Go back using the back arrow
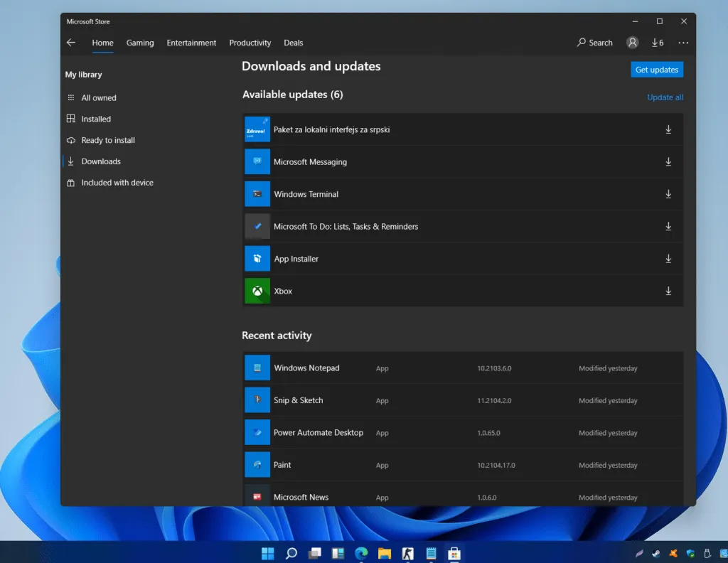The height and width of the screenshot is (563, 728). click(x=71, y=43)
